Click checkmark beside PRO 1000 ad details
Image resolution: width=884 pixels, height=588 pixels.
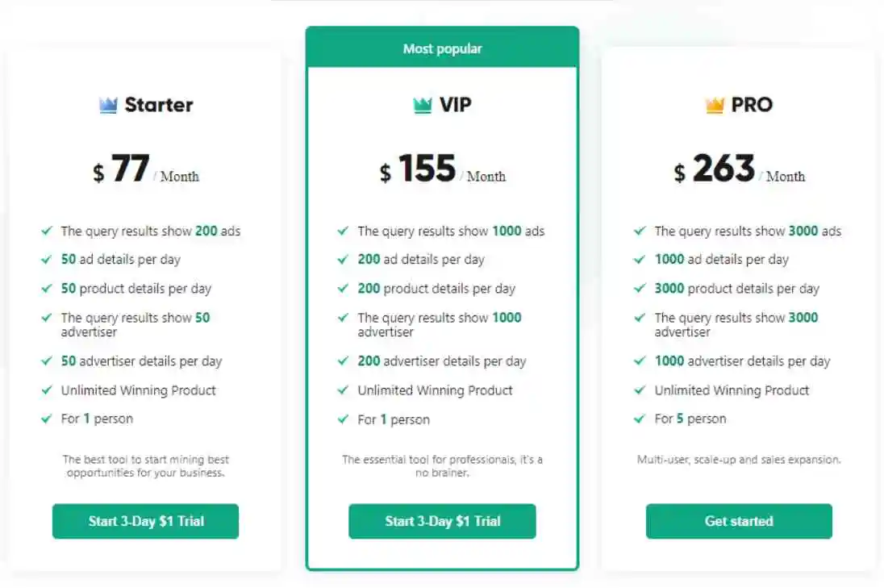click(x=640, y=260)
